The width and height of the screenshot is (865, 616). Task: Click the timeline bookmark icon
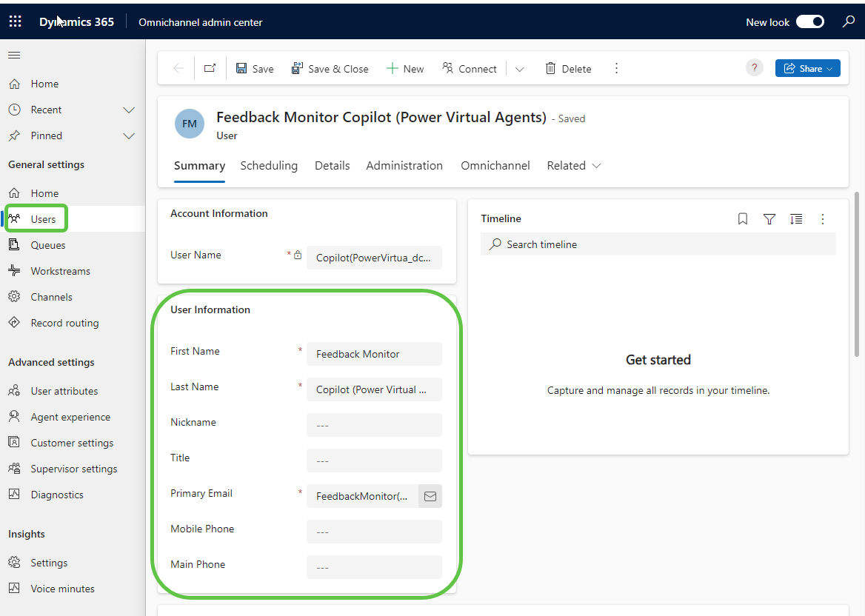coord(743,219)
